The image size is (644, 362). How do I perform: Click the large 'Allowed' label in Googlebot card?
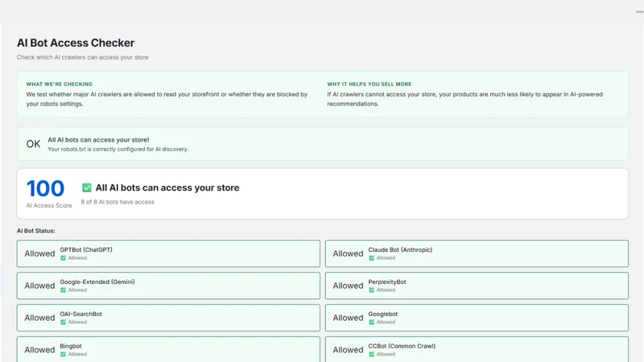[348, 318]
